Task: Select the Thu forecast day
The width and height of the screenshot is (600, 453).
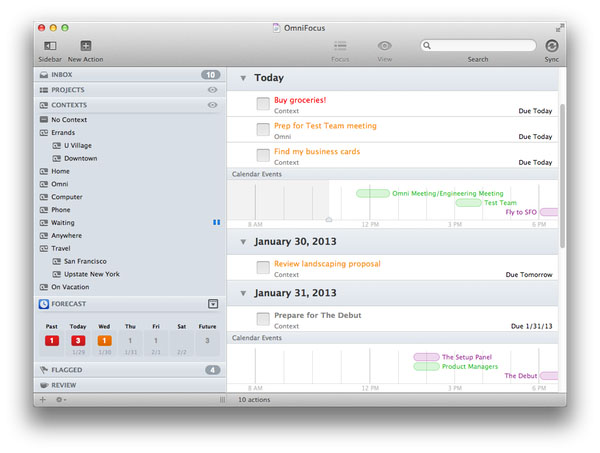Action: pos(130,339)
